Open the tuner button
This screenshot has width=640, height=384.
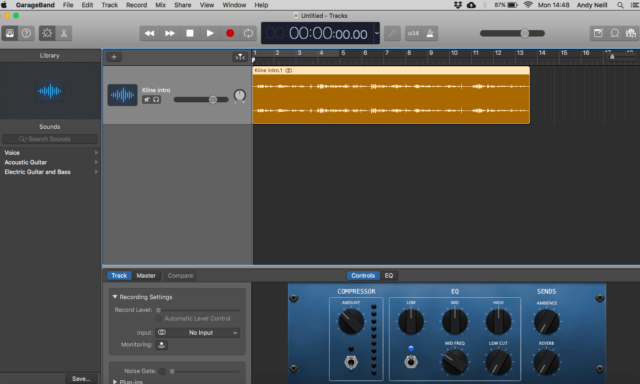pos(392,33)
